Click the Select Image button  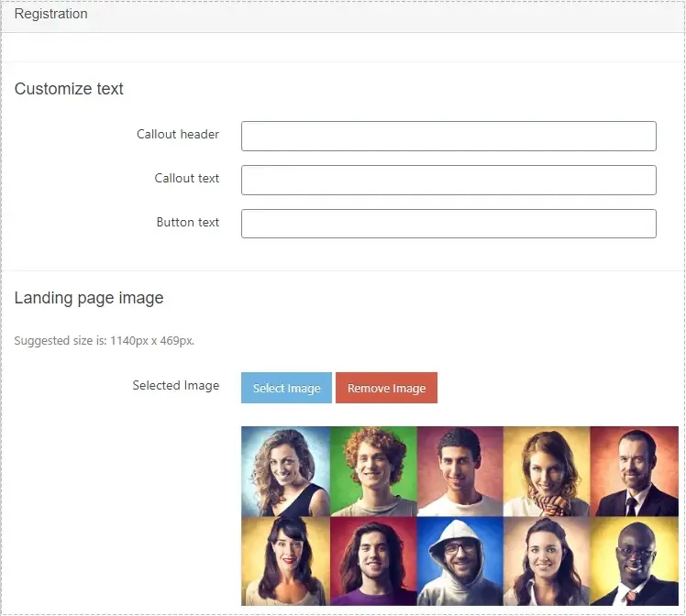(286, 388)
